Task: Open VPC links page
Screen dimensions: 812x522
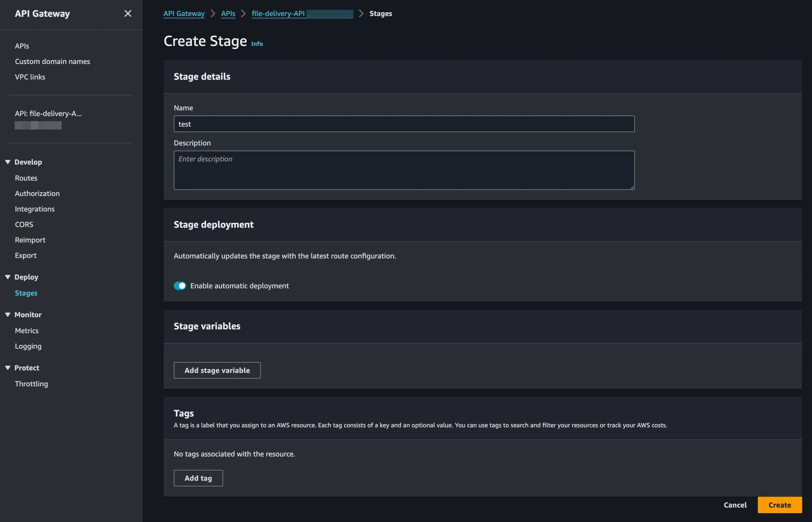Action: click(x=30, y=77)
